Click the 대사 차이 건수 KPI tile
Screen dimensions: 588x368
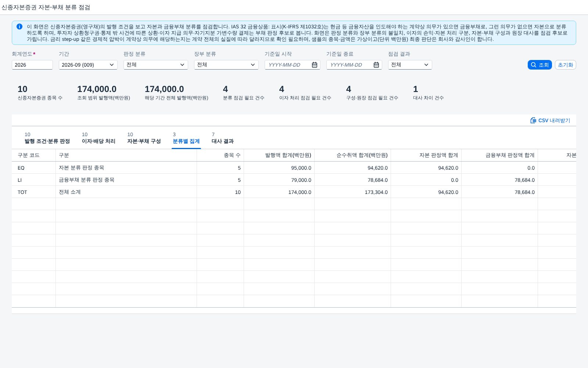(x=429, y=93)
